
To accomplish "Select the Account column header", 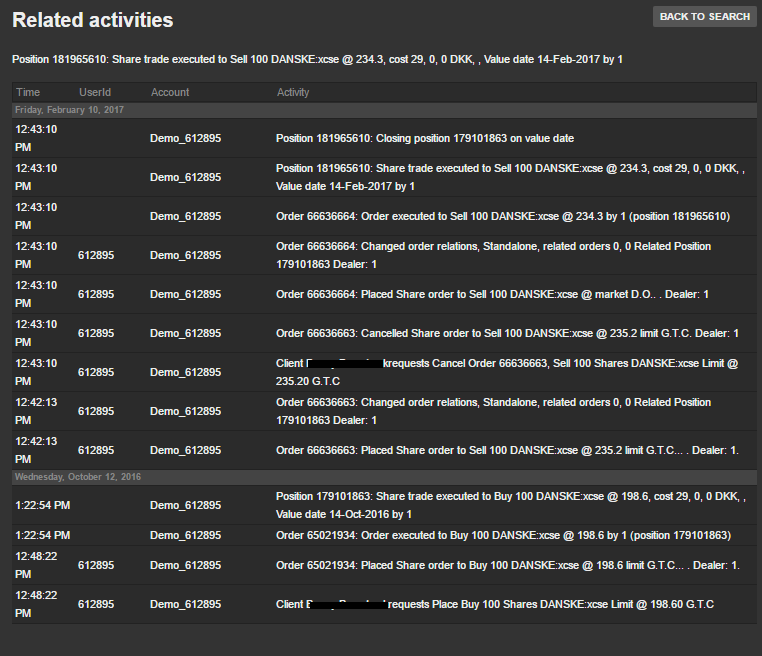I will 170,92.
